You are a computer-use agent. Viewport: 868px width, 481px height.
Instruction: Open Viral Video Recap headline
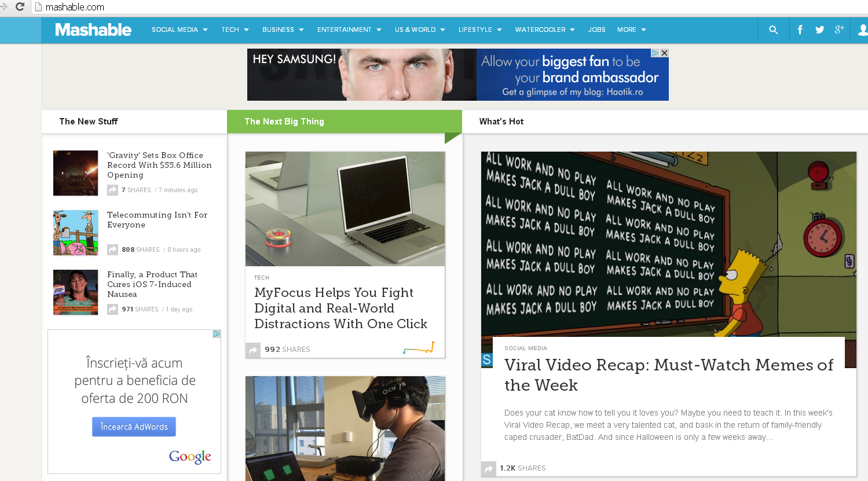669,374
